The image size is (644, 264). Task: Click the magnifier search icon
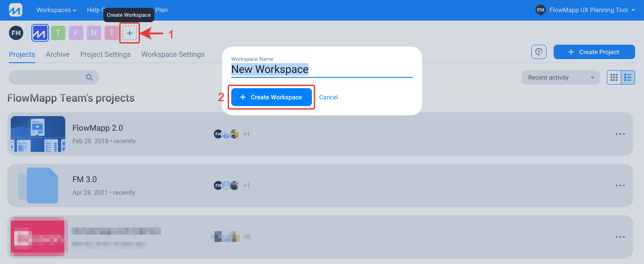click(x=89, y=77)
